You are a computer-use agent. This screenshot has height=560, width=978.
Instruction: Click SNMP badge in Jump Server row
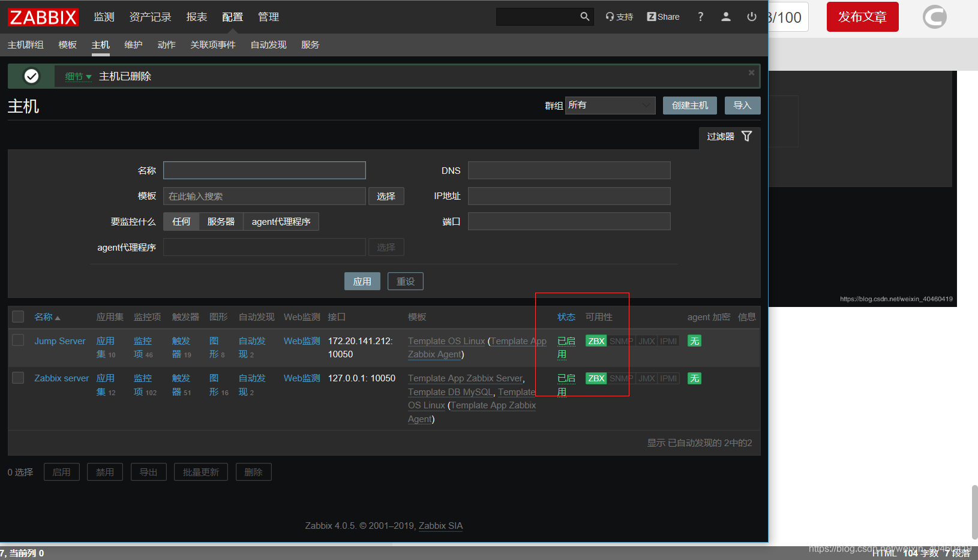621,341
